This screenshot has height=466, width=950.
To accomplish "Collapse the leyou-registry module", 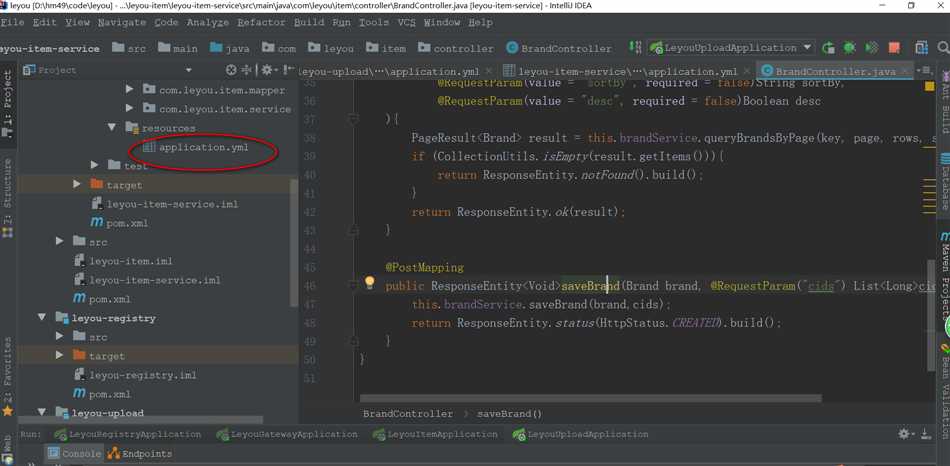I will [x=42, y=318].
